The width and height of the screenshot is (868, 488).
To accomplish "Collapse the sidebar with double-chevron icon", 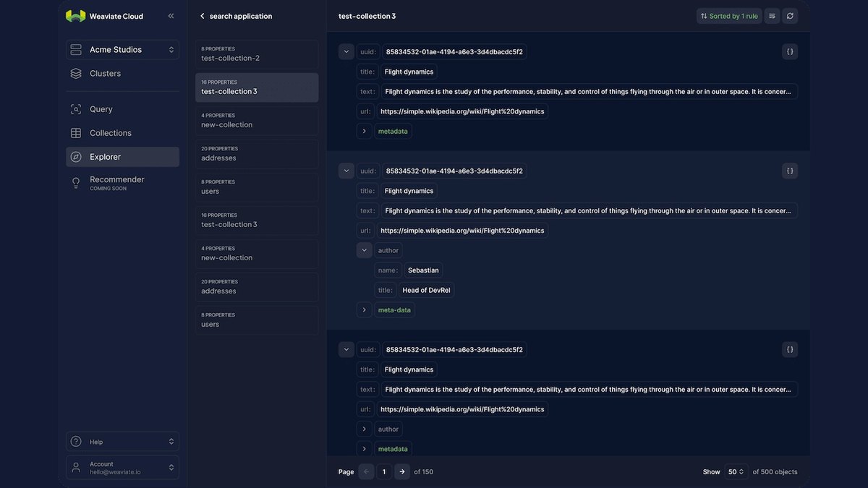I will pyautogui.click(x=171, y=16).
